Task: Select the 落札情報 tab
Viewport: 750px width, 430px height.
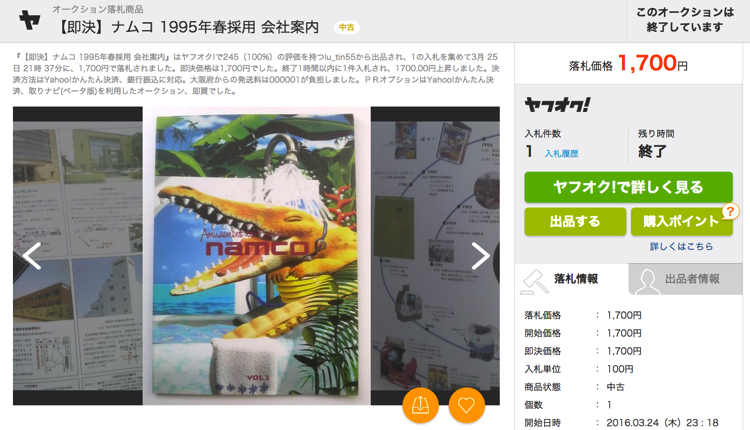Action: coord(572,279)
